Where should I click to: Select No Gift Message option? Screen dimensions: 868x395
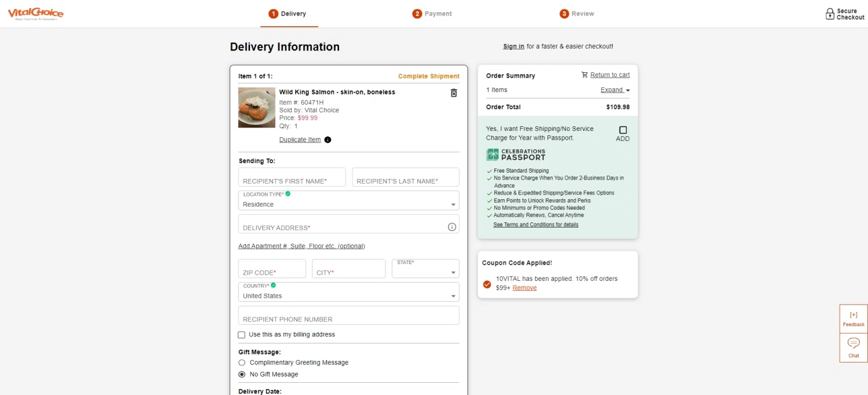[242, 374]
